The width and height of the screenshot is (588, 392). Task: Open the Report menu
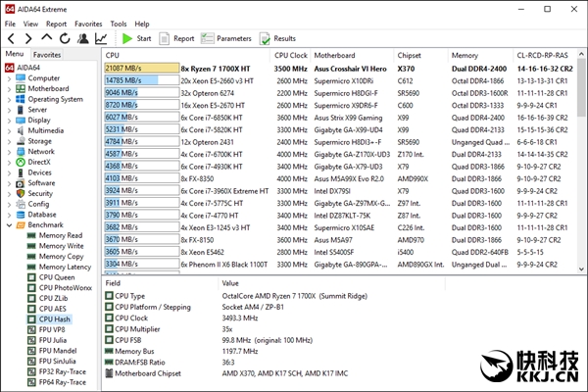click(x=56, y=24)
